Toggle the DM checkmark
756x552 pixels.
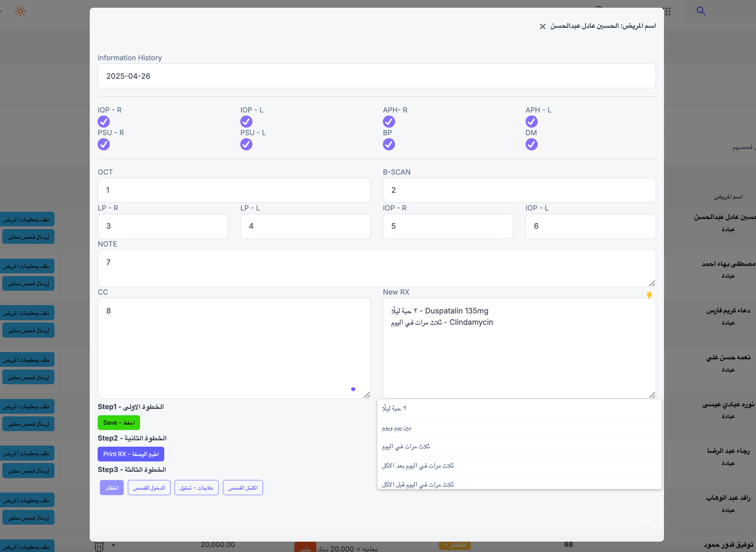point(532,144)
